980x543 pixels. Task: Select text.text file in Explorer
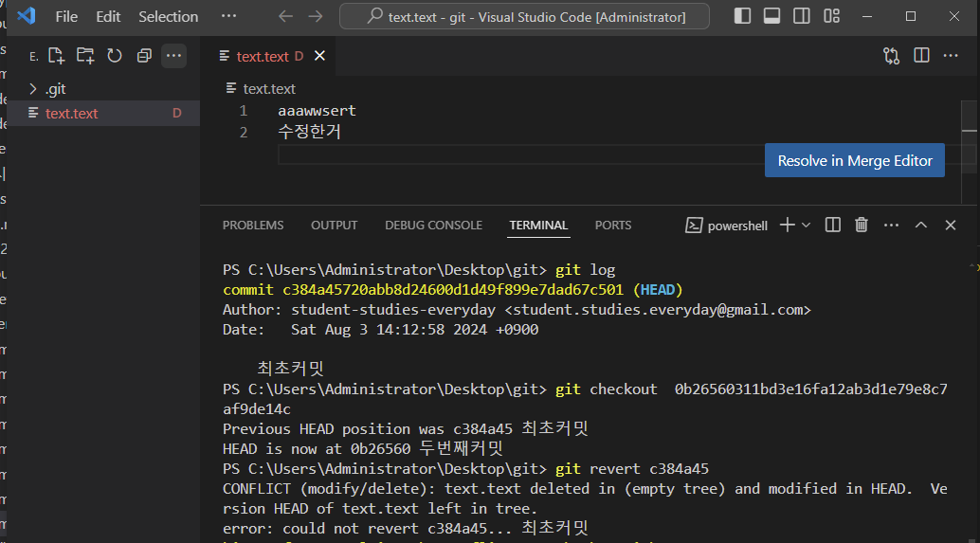coord(72,114)
